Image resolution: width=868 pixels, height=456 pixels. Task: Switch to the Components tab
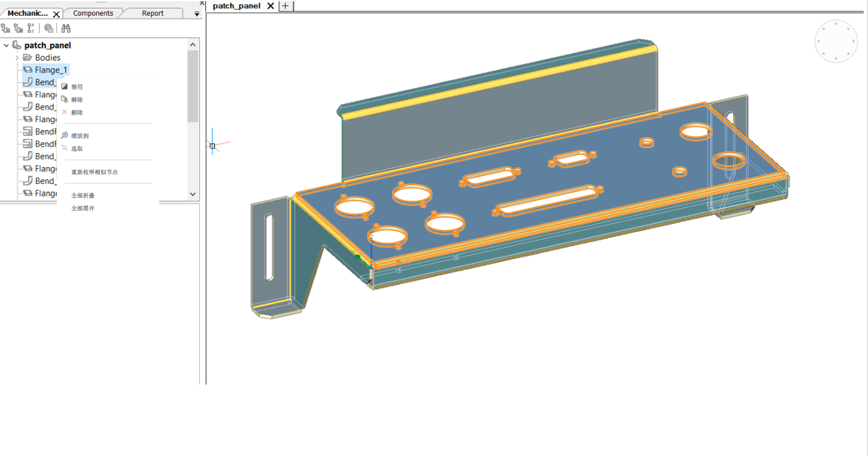point(93,13)
